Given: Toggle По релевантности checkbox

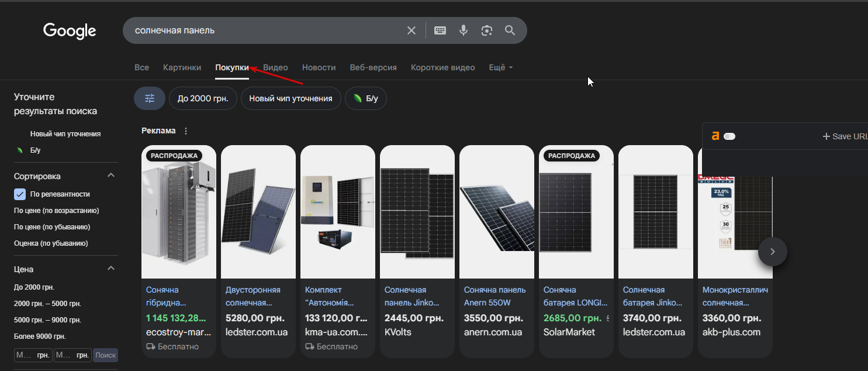Looking at the screenshot, I should point(20,194).
